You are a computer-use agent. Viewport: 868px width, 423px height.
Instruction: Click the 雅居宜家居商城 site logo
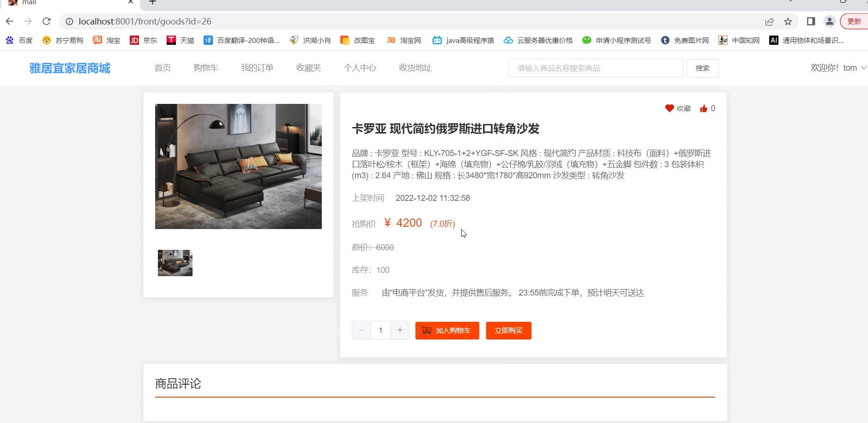pyautogui.click(x=70, y=68)
